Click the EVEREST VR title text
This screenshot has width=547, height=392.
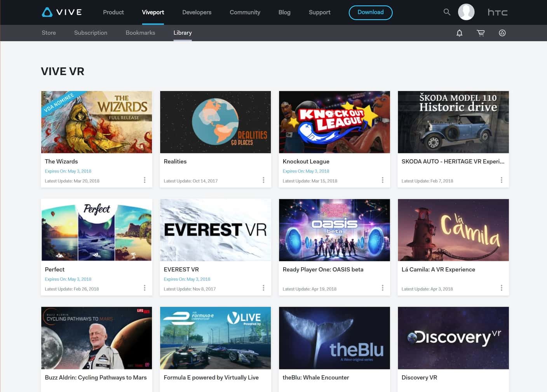tap(181, 270)
